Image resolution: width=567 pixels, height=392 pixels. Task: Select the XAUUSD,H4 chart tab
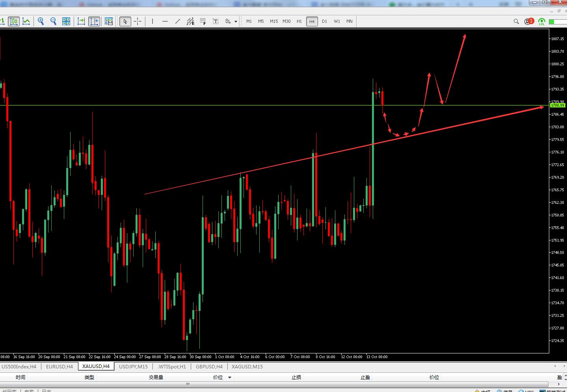[x=96, y=366]
